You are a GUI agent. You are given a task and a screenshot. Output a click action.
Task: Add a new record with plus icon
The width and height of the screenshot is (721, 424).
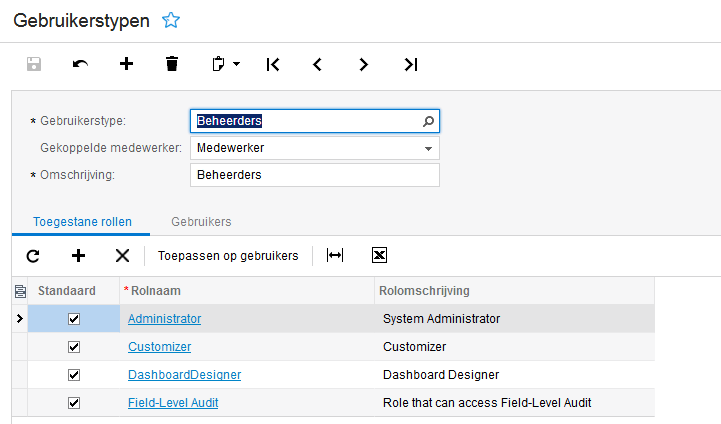[x=126, y=64]
